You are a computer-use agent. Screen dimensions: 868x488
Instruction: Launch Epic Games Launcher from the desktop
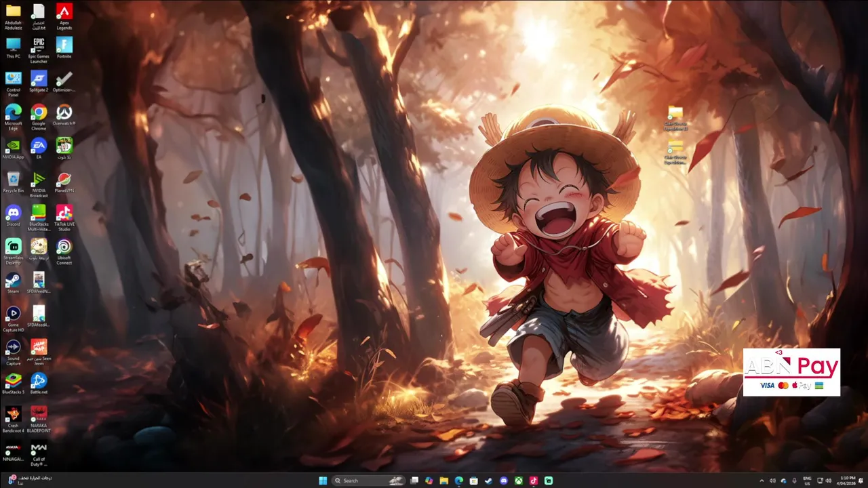click(x=39, y=49)
